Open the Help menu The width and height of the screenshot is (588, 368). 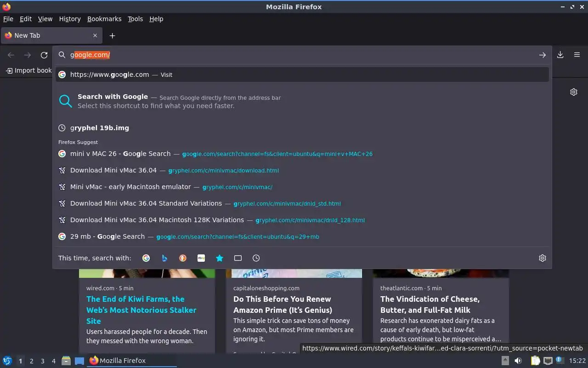tap(156, 19)
